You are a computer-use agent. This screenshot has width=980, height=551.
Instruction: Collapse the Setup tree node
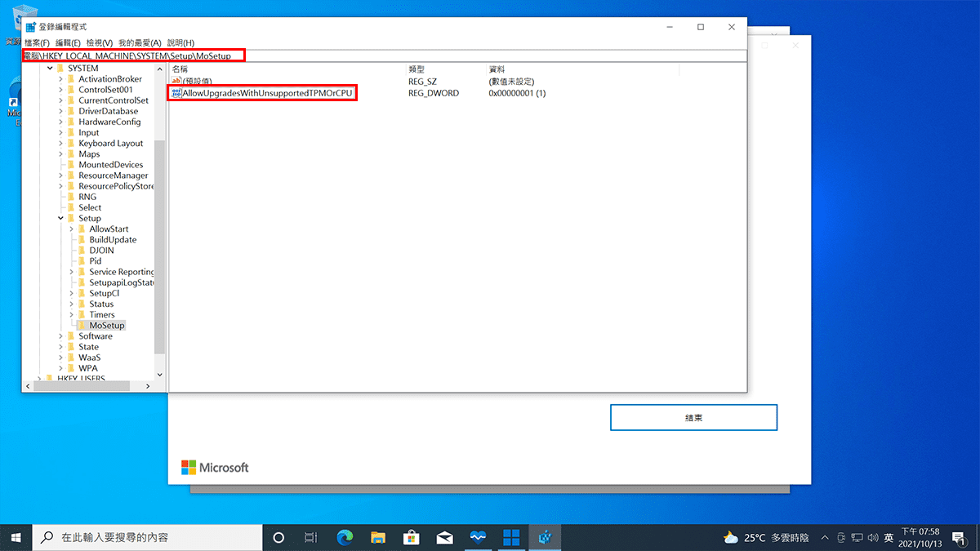(60, 219)
